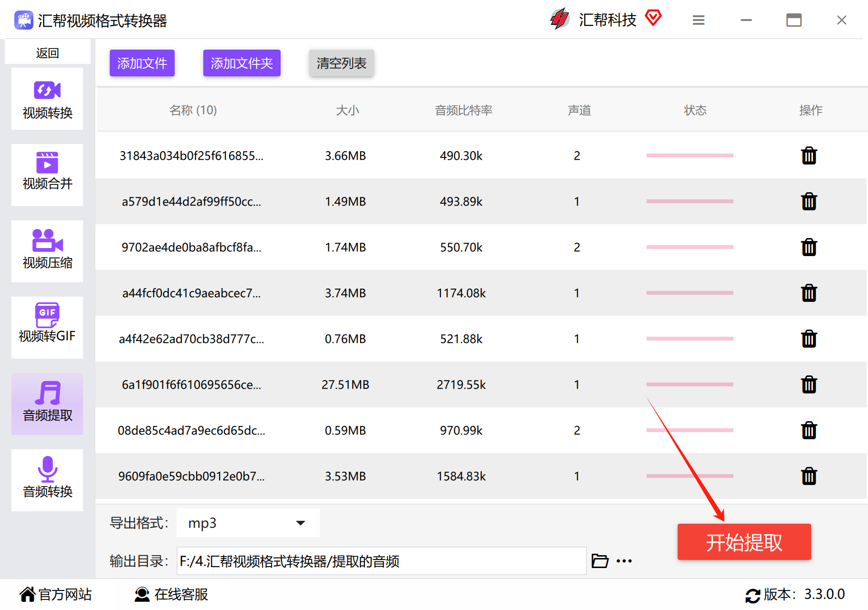Select file name a579d1e44d2af99ff50cc...
Image resolution: width=868 pixels, height=610 pixels.
(x=191, y=201)
